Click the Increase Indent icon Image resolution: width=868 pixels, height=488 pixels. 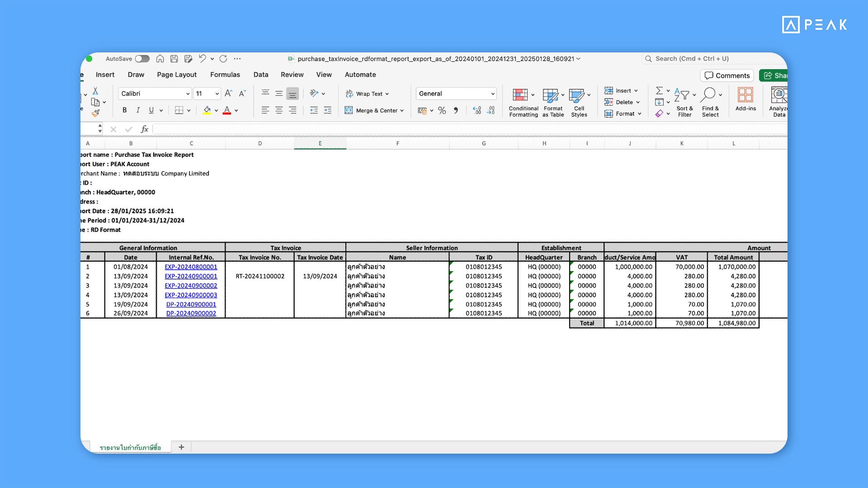[x=328, y=110]
